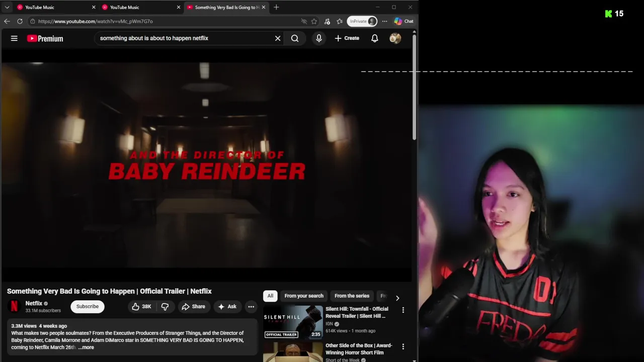Screen dimensions: 644x362
Task: Dislike the video
Action: (165, 306)
